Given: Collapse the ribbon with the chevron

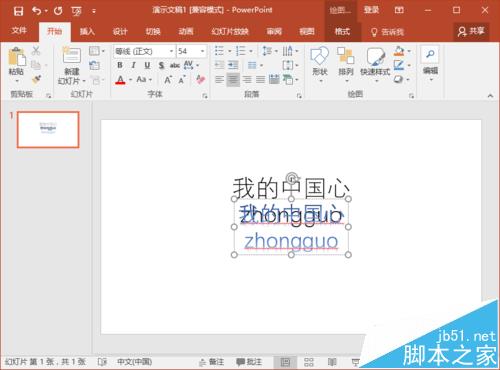Looking at the screenshot, I should [490, 96].
